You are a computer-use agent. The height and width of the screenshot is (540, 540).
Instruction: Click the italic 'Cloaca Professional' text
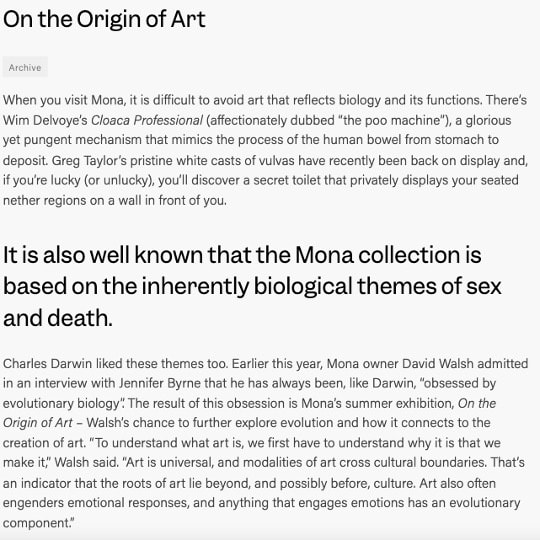[x=147, y=121]
